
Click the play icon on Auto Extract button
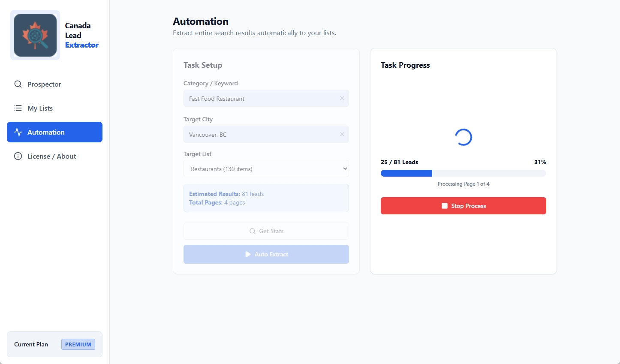(x=248, y=254)
